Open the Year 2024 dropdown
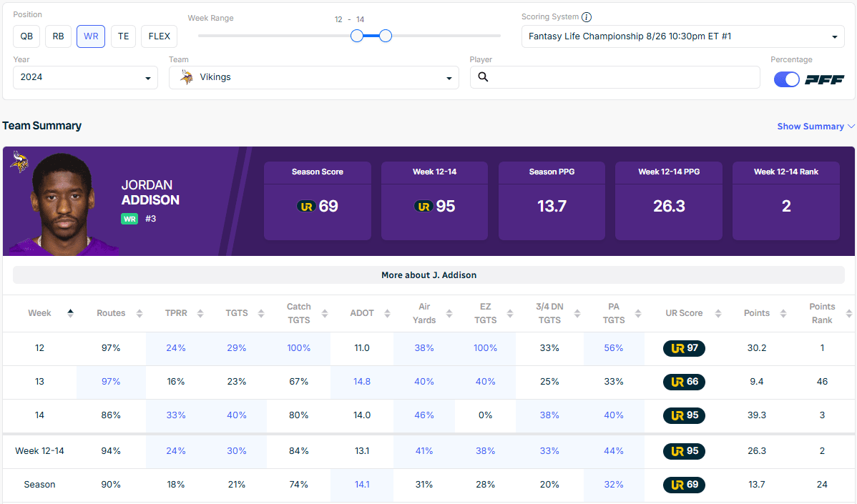The width and height of the screenshot is (857, 504). (85, 77)
